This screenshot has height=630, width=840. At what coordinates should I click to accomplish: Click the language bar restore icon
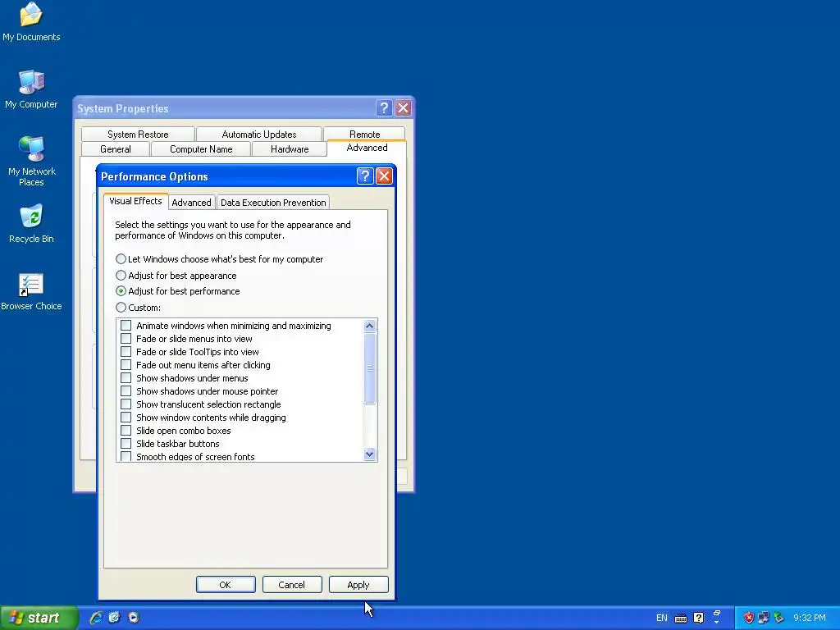(x=717, y=614)
